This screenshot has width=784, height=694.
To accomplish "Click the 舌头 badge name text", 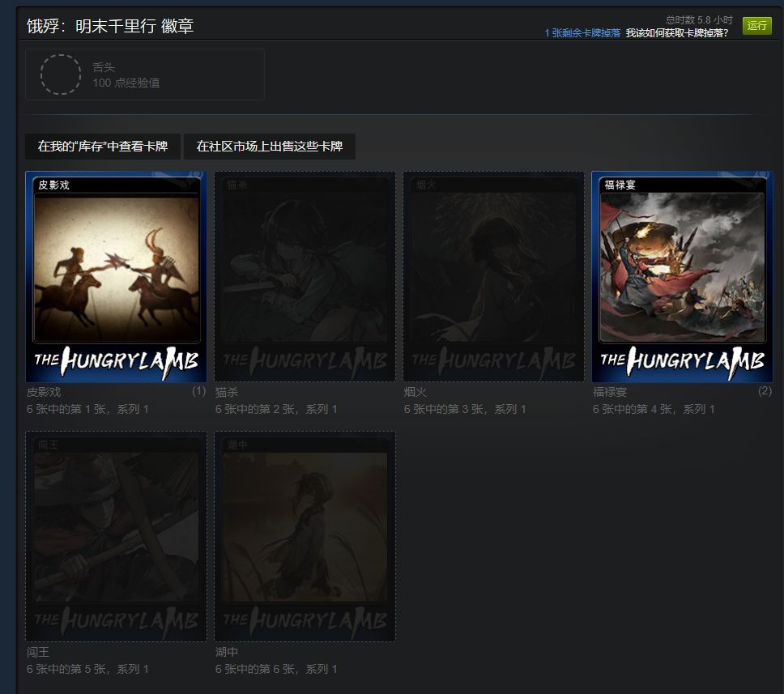I will 104,67.
